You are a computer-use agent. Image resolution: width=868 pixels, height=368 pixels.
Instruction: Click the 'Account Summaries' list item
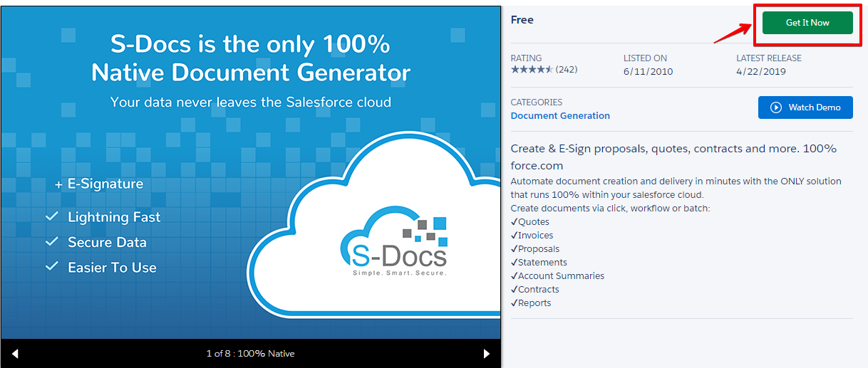(x=557, y=276)
